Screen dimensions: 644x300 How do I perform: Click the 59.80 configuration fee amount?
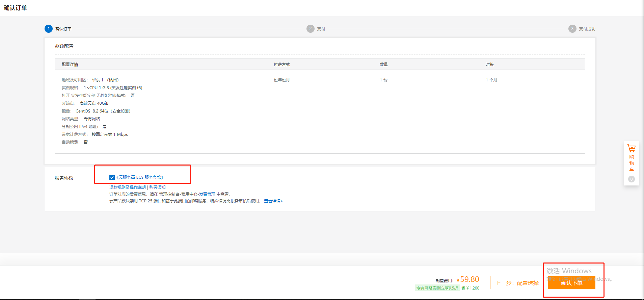[x=469, y=279]
